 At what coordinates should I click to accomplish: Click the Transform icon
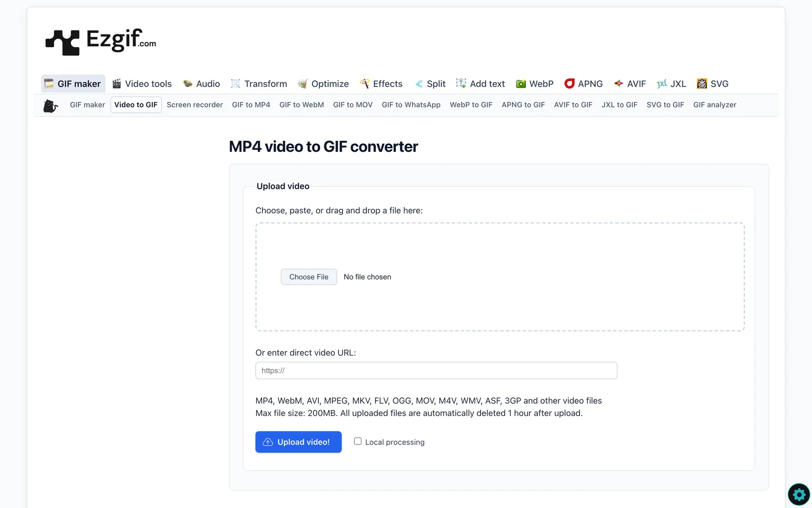(x=235, y=84)
